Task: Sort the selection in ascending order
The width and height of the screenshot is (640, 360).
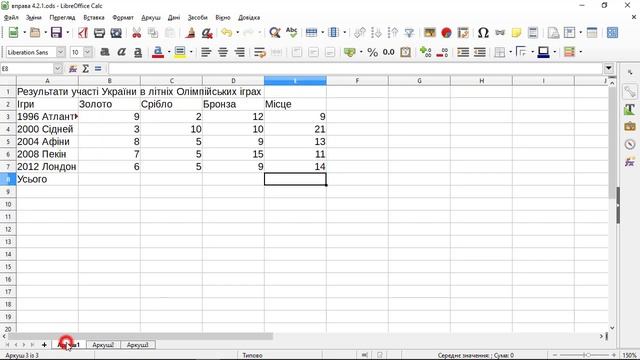Action: pyautogui.click(x=376, y=33)
